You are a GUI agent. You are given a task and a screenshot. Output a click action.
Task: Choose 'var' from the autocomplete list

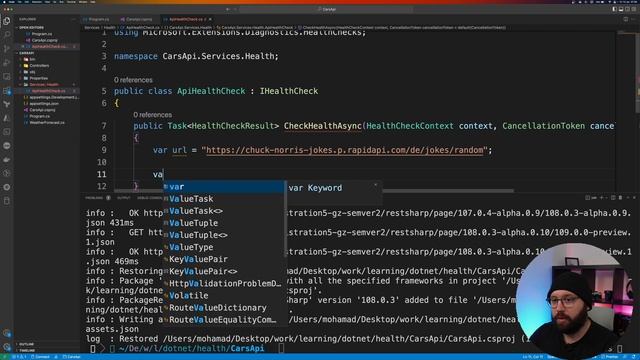pyautogui.click(x=224, y=187)
